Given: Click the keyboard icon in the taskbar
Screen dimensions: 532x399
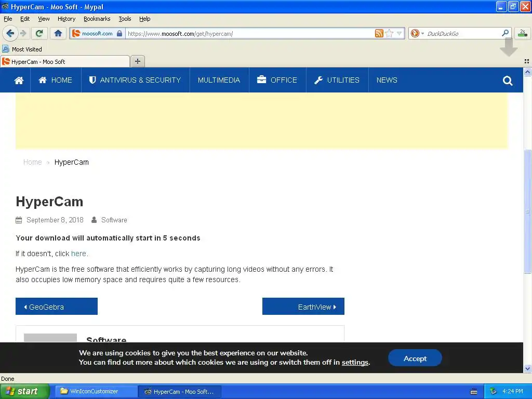Looking at the screenshot, I should (x=474, y=392).
